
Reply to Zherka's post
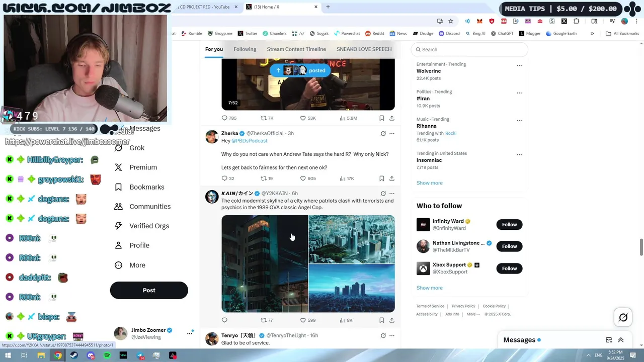(x=224, y=178)
